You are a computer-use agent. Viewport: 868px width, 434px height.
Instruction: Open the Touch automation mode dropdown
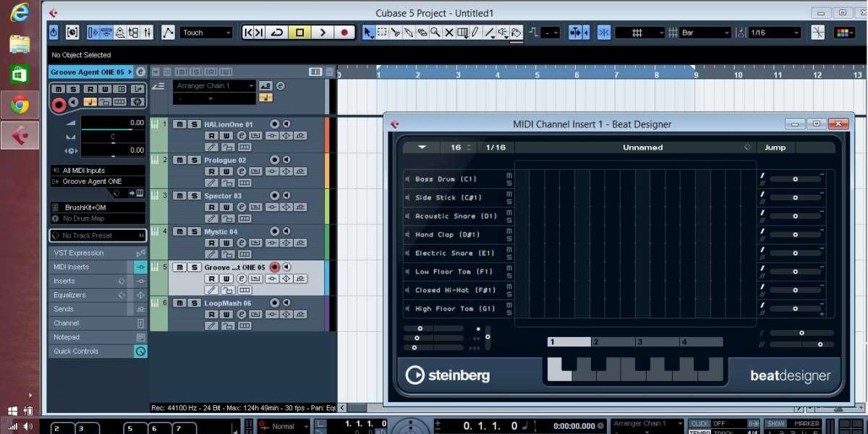pyautogui.click(x=206, y=33)
